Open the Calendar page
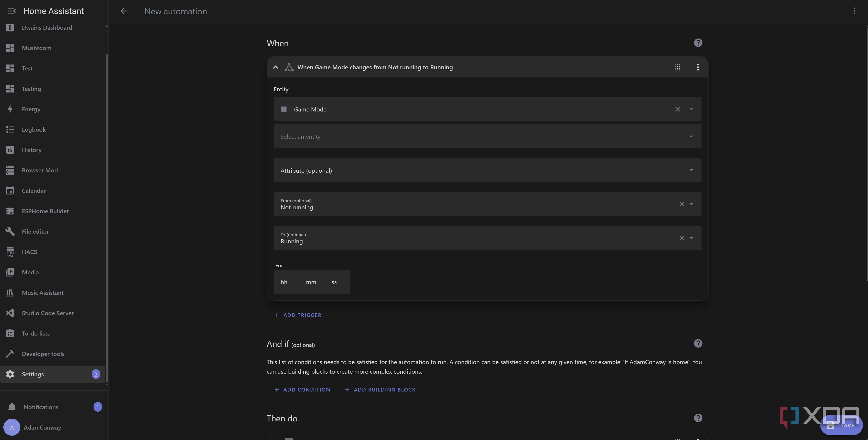The height and width of the screenshot is (440, 868). (x=53, y=191)
